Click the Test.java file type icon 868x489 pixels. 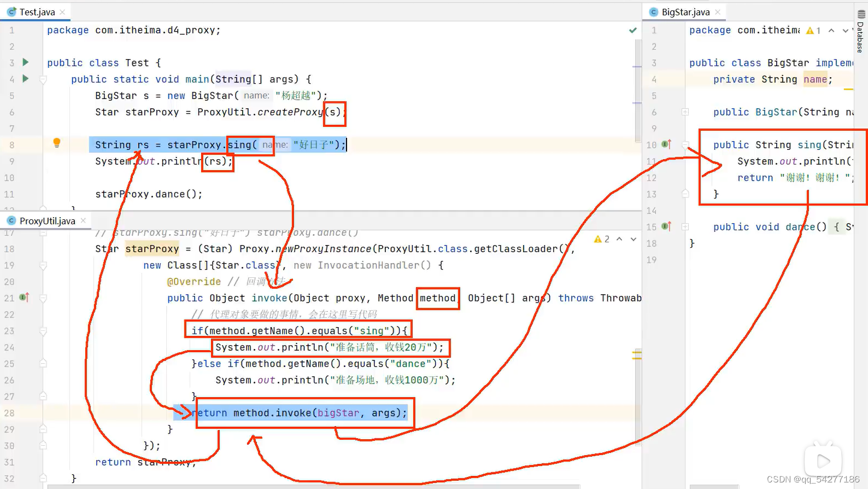pos(11,12)
